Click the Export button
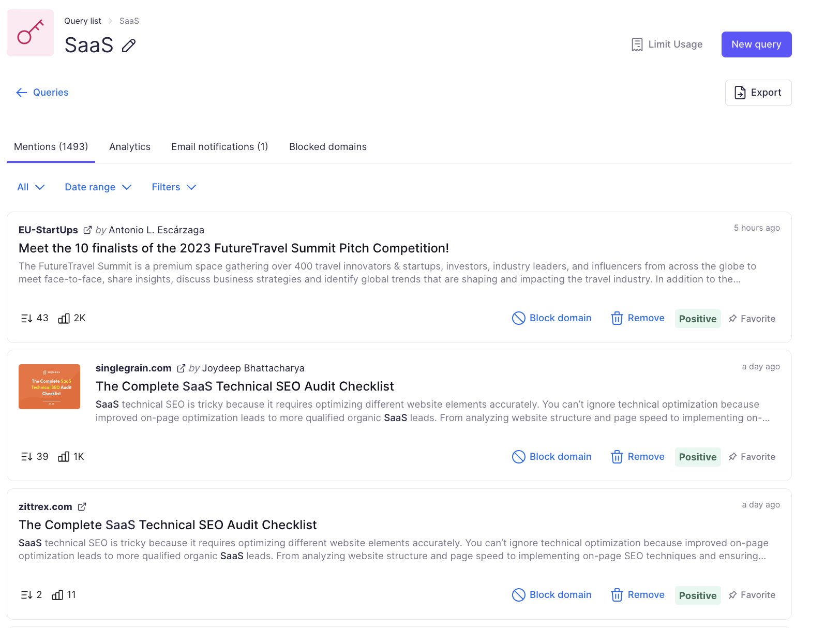This screenshot has height=628, width=840. (x=758, y=93)
